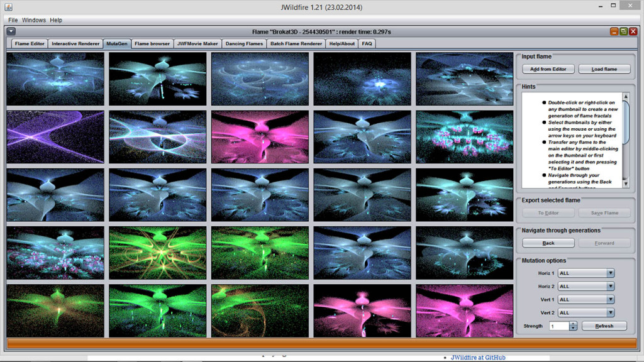Expand the Horiz 2 mutation dropdown
The width and height of the screenshot is (644, 362).
point(610,286)
